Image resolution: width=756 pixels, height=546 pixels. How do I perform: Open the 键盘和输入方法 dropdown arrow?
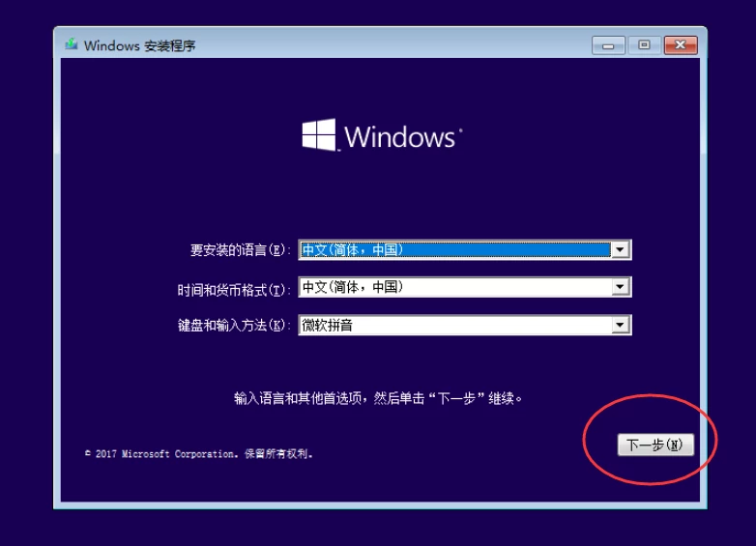620,325
